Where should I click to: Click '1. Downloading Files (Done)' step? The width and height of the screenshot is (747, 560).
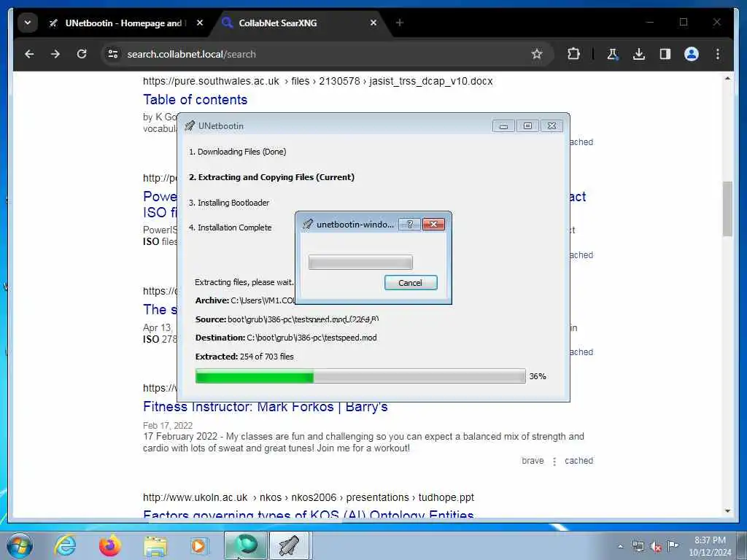click(238, 152)
